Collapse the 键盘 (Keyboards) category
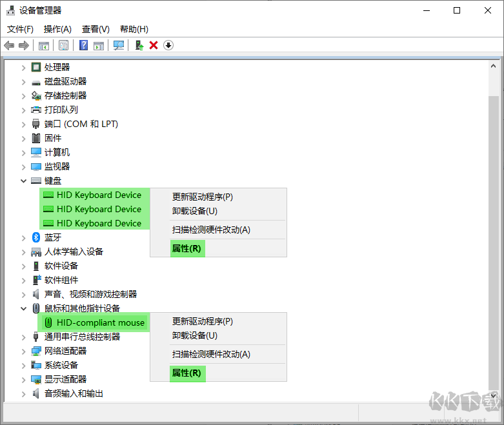The height and width of the screenshot is (425, 504). click(x=24, y=181)
